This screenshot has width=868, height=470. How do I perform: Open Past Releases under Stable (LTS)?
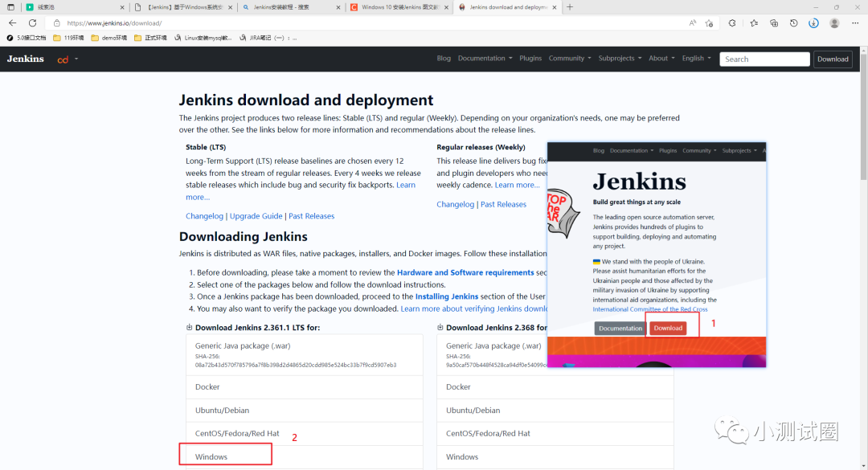click(311, 216)
